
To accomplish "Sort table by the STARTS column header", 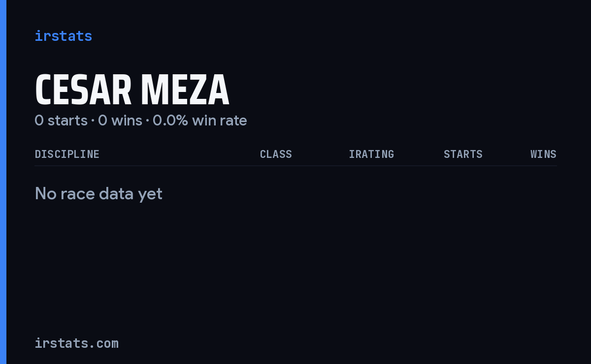I will tap(463, 154).
